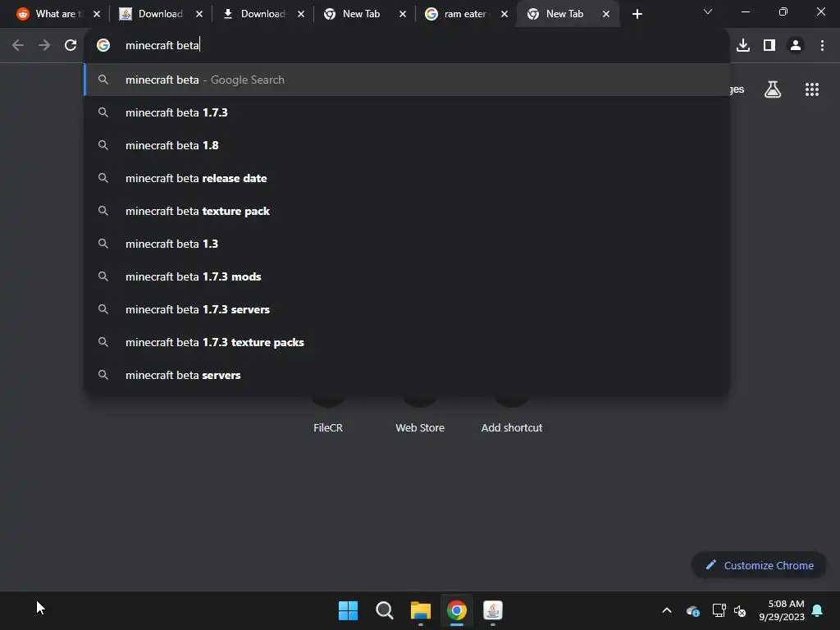Open a new tab with the plus button

pyautogui.click(x=637, y=14)
